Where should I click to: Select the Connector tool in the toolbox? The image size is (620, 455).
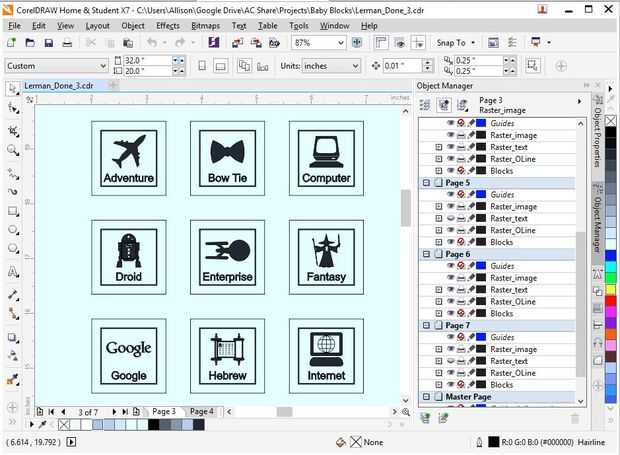[x=13, y=313]
